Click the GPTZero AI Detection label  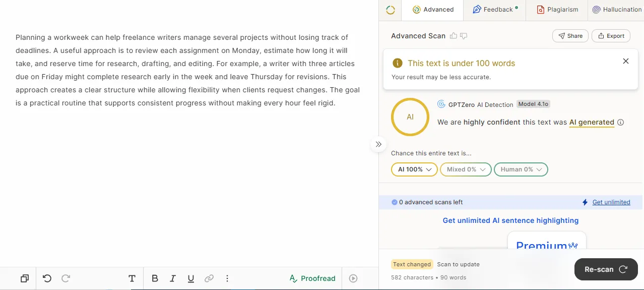pos(481,104)
